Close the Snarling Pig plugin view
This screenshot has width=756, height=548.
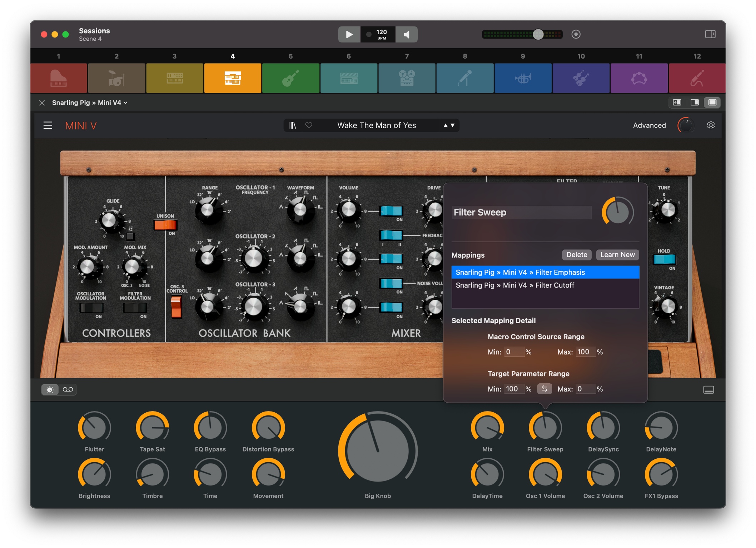point(42,103)
